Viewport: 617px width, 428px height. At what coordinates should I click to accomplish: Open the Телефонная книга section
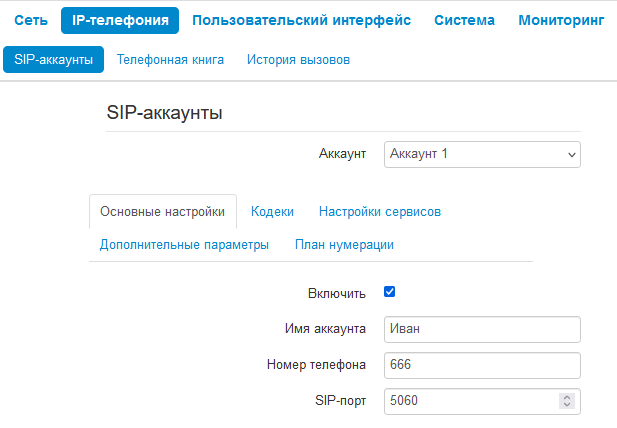(x=170, y=59)
